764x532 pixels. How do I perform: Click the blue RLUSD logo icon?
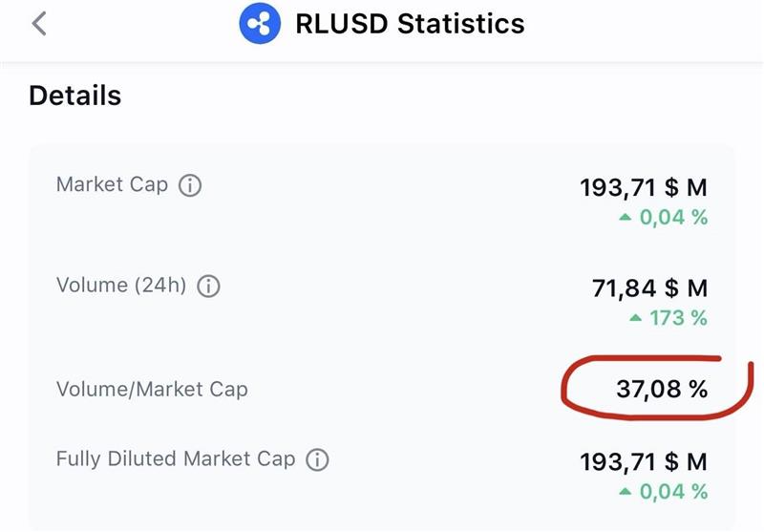coord(260,24)
